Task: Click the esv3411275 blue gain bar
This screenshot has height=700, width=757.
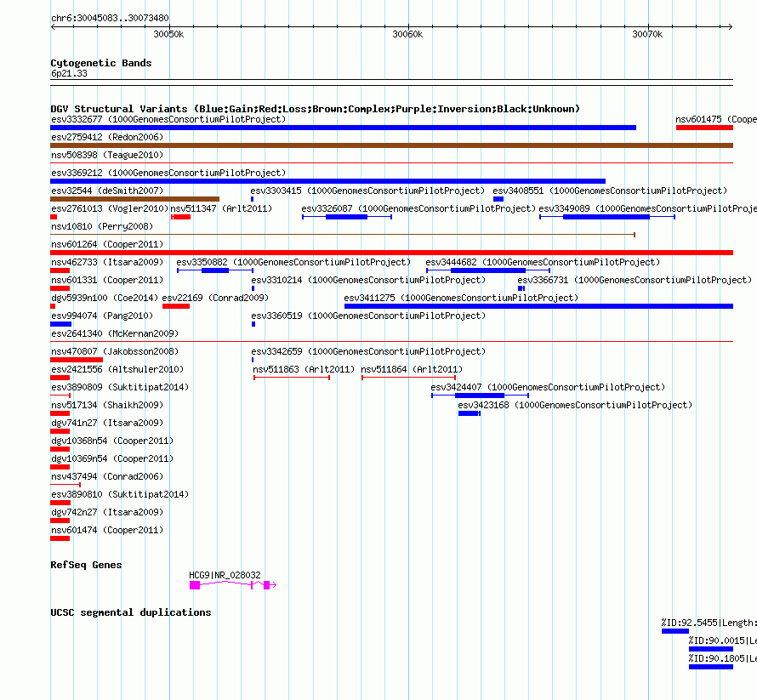Action: point(538,306)
